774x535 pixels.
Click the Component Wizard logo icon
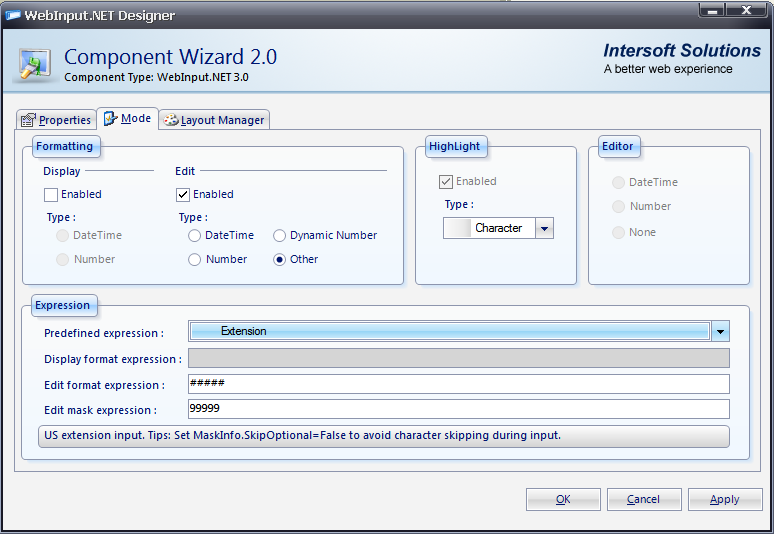tap(35, 63)
